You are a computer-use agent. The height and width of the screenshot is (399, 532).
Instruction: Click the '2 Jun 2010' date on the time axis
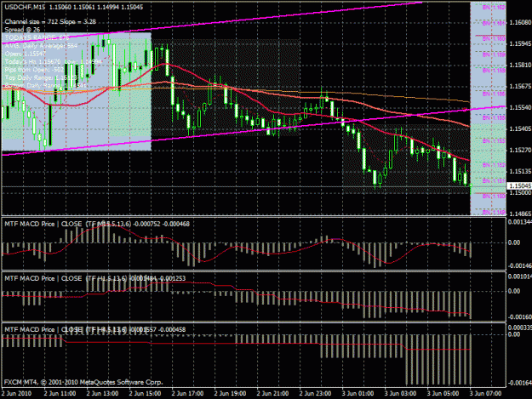click(16, 394)
